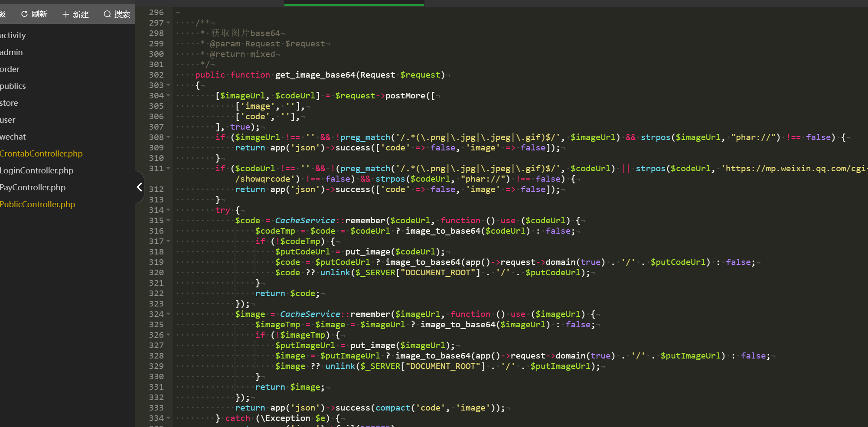Fold the try block at line 314

[x=168, y=210]
